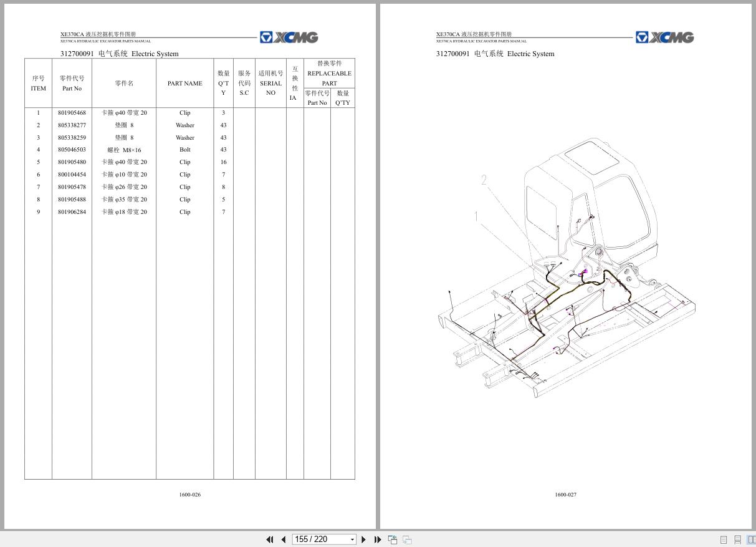756x547 pixels.
Task: Select part number 801905468
Action: click(x=72, y=113)
